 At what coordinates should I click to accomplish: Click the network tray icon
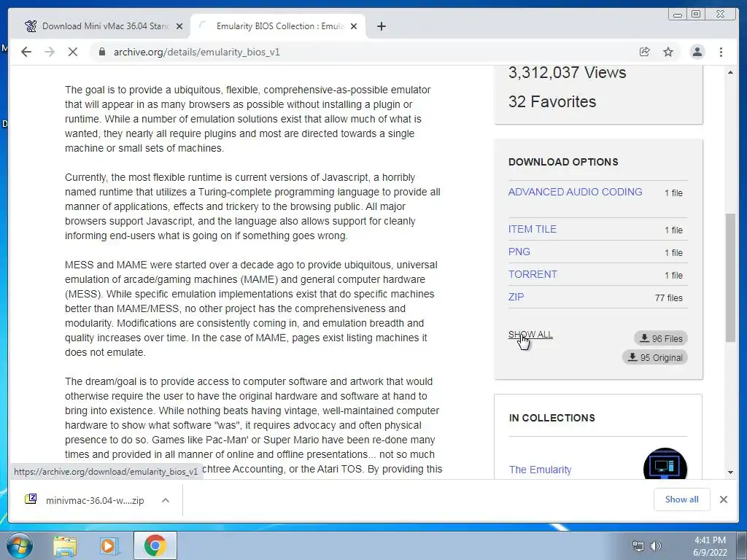point(638,546)
